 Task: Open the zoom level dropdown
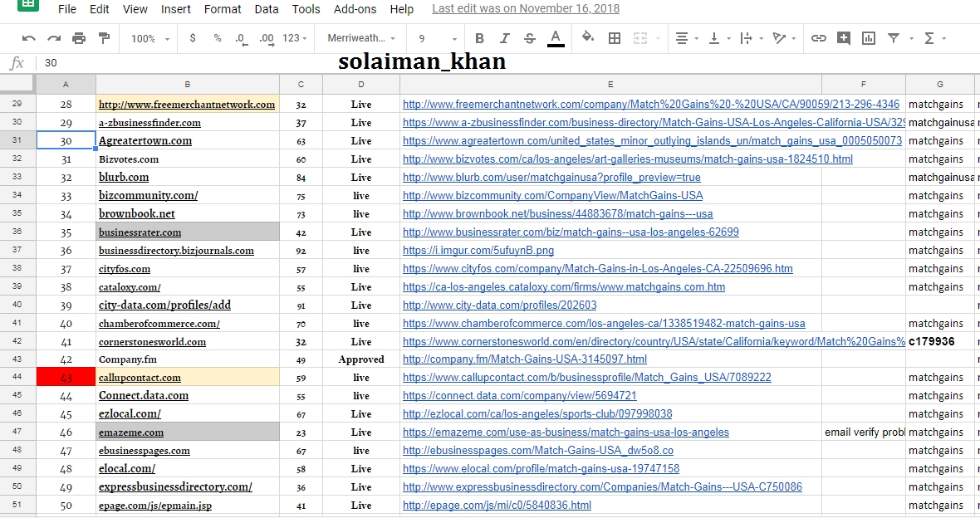(150, 38)
